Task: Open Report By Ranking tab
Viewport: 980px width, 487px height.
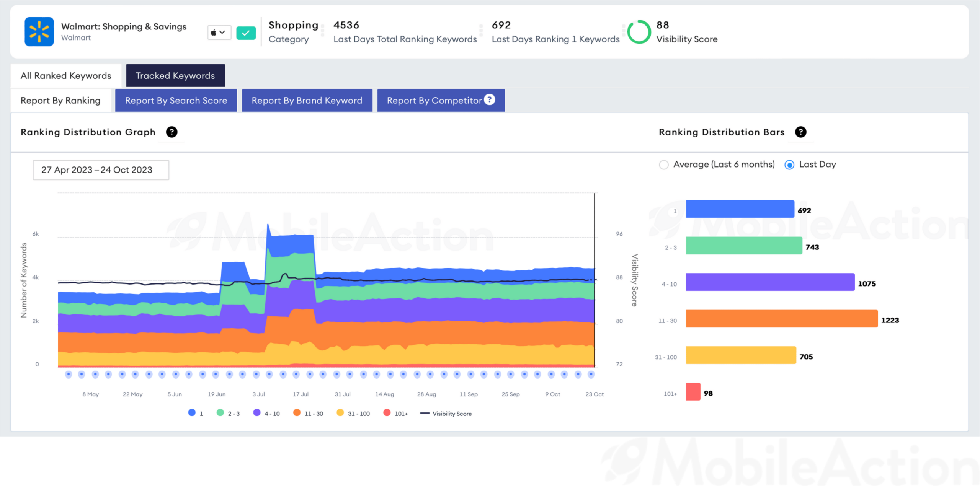Action: (60, 101)
